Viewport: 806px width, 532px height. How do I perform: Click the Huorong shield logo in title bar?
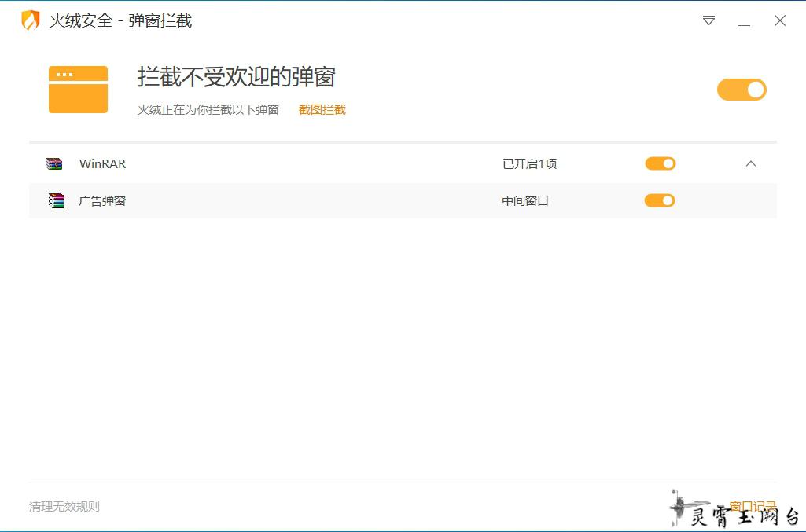pos(30,21)
